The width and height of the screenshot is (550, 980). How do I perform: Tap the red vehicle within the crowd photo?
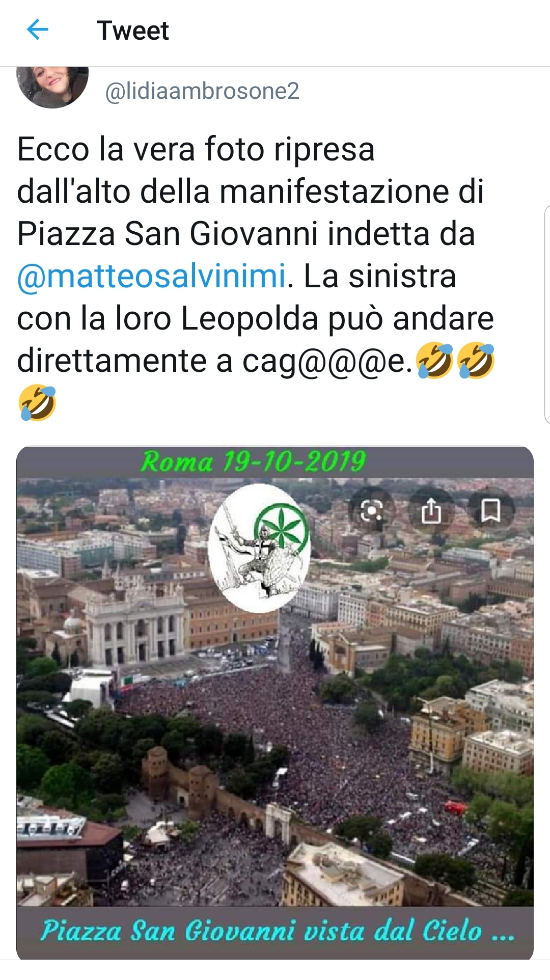pyautogui.click(x=455, y=807)
